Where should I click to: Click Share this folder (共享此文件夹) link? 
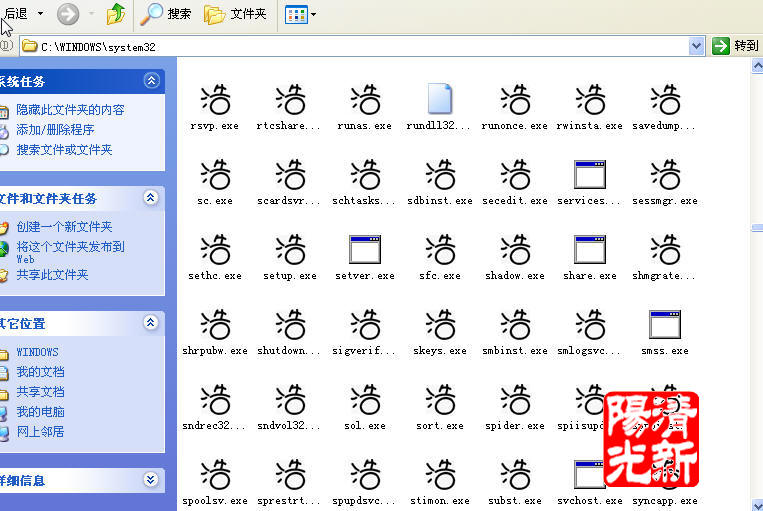52,275
